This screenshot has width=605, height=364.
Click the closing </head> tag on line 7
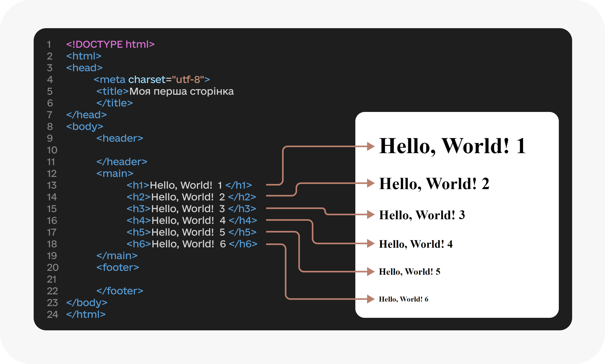(86, 115)
